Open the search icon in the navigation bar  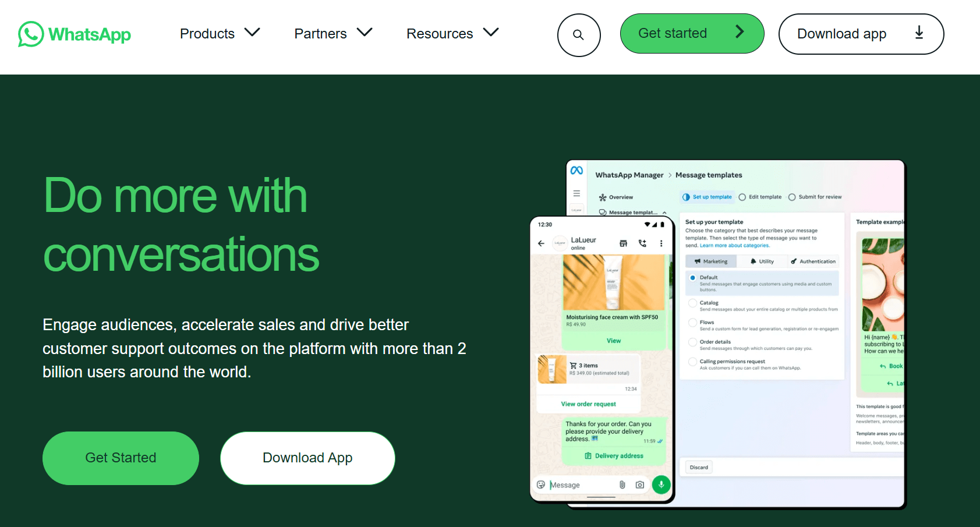tap(579, 35)
